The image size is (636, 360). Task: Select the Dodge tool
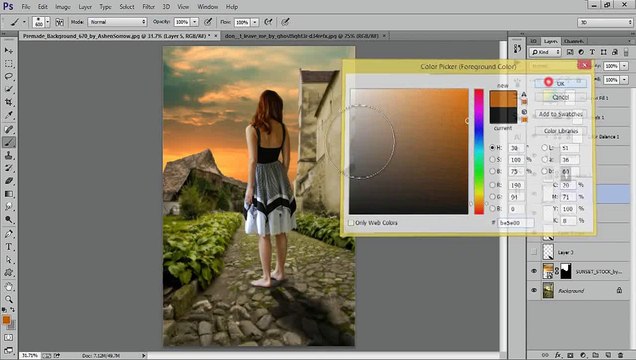click(9, 220)
